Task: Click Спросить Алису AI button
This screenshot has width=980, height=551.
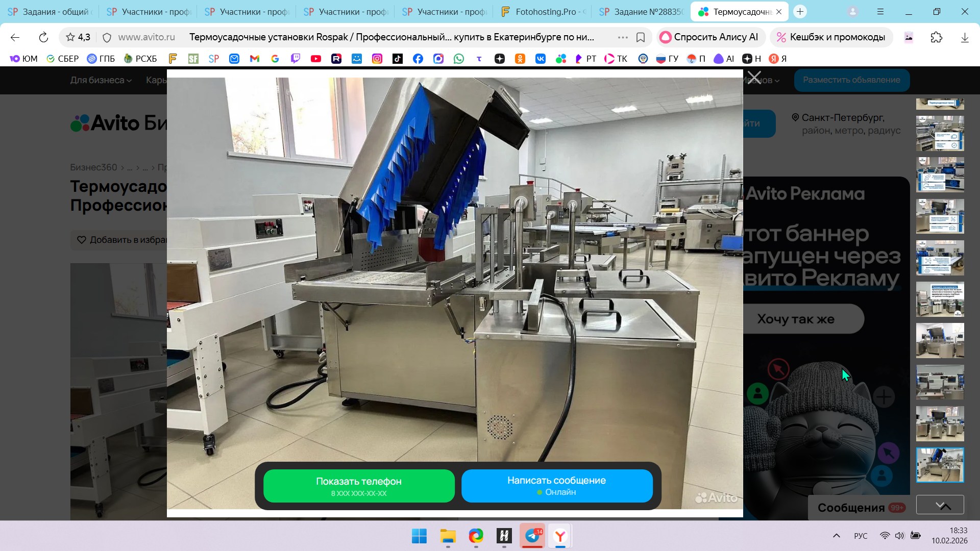Action: coord(710,37)
